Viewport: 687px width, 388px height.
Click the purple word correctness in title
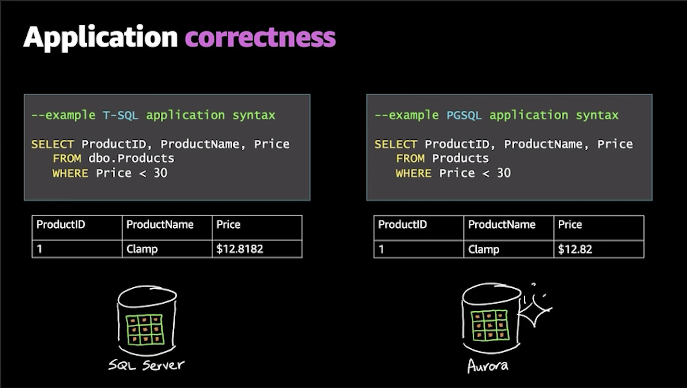coord(260,37)
